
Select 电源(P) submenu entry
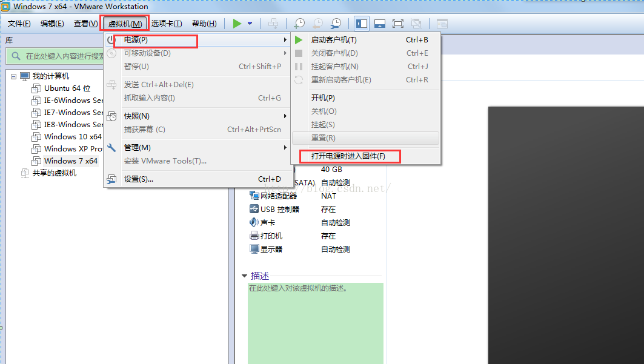point(196,40)
